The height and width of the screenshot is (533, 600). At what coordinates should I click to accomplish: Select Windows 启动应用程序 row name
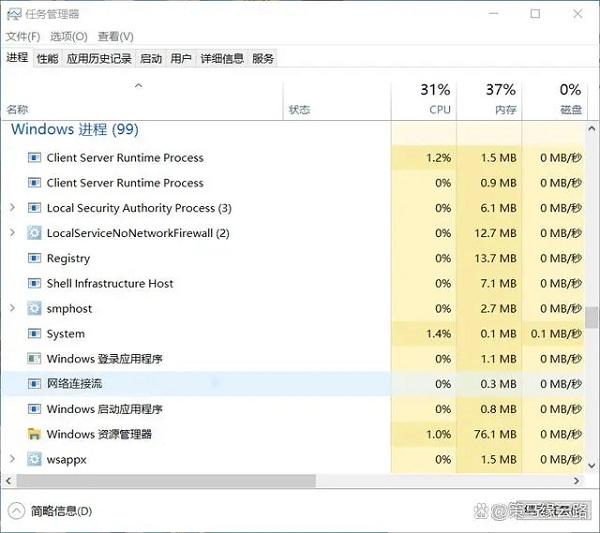click(x=104, y=409)
